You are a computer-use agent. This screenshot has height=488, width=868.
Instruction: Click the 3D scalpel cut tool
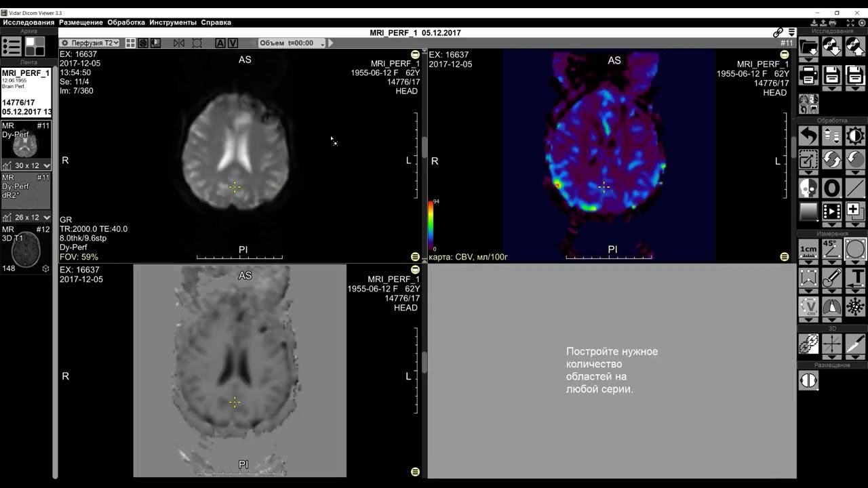pos(855,343)
